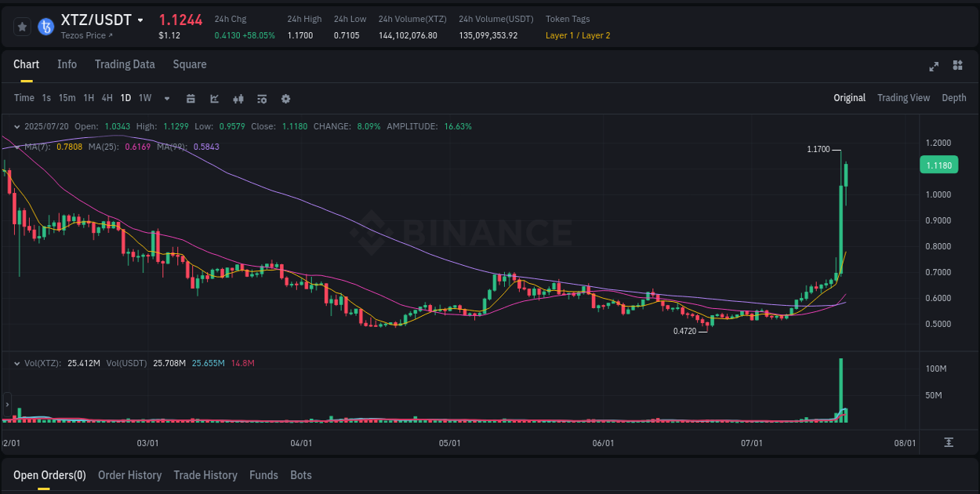Select the line chart style icon
This screenshot has height=494, width=980.
pyautogui.click(x=215, y=98)
